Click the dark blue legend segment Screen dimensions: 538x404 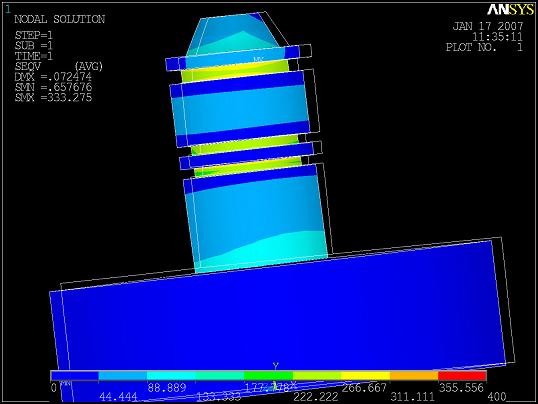74,376
